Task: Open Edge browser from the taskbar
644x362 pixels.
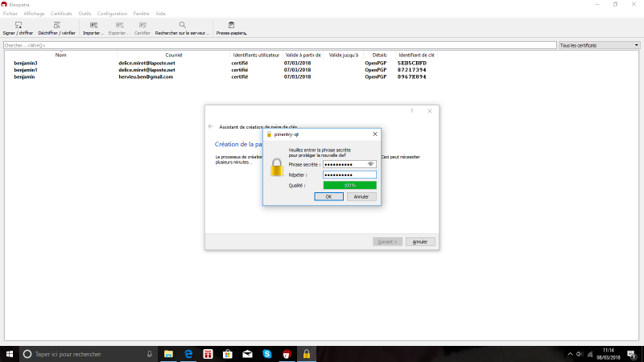Action: (188, 354)
